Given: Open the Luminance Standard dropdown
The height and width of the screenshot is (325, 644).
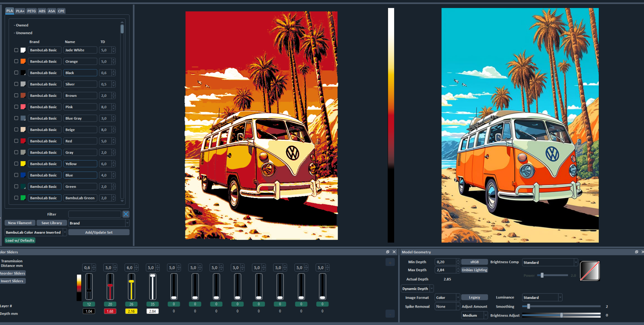Looking at the screenshot, I should 542,298.
